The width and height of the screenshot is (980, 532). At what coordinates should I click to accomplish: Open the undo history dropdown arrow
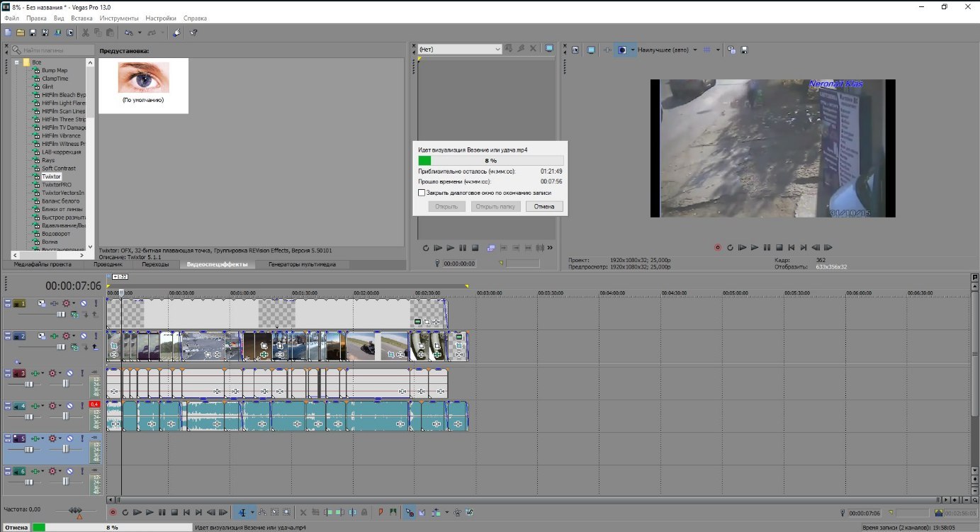pos(140,33)
